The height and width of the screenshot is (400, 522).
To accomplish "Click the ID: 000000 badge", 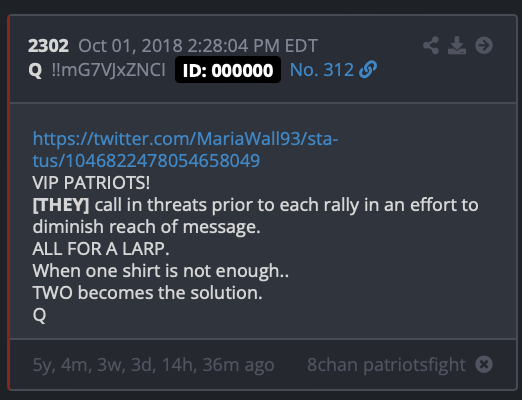I will point(228,70).
